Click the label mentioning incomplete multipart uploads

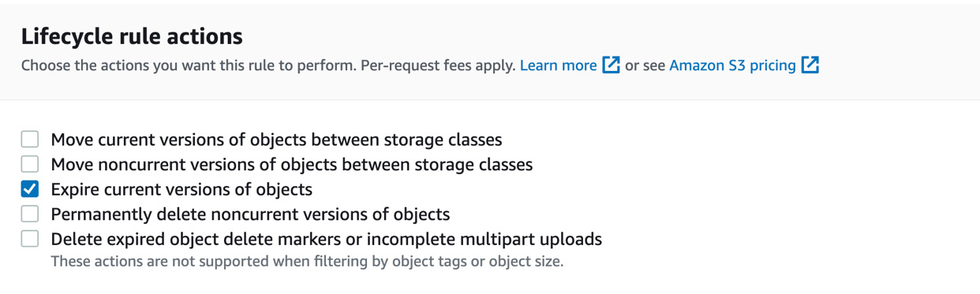point(327,240)
